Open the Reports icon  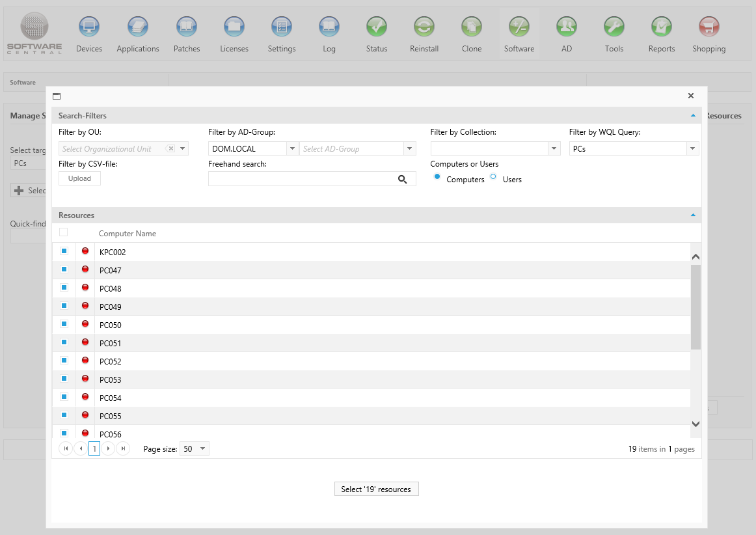click(x=661, y=28)
